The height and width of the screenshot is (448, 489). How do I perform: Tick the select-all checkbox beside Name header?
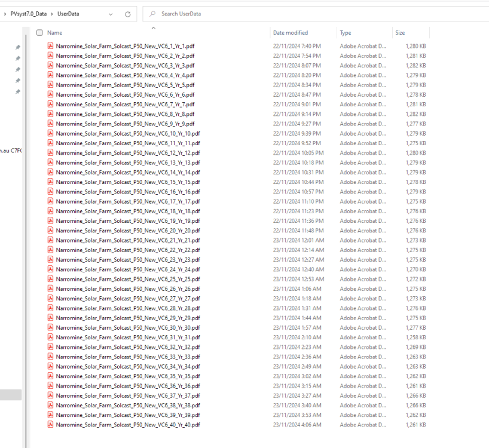click(39, 33)
